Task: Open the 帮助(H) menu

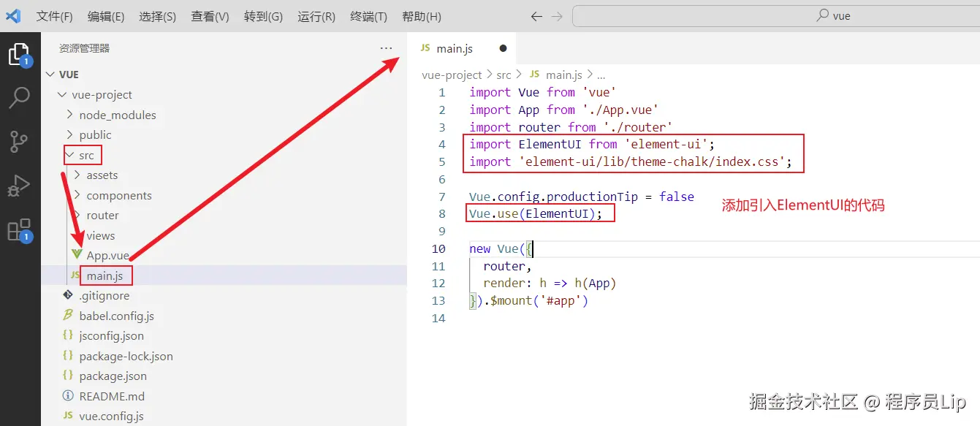Action: [x=422, y=16]
